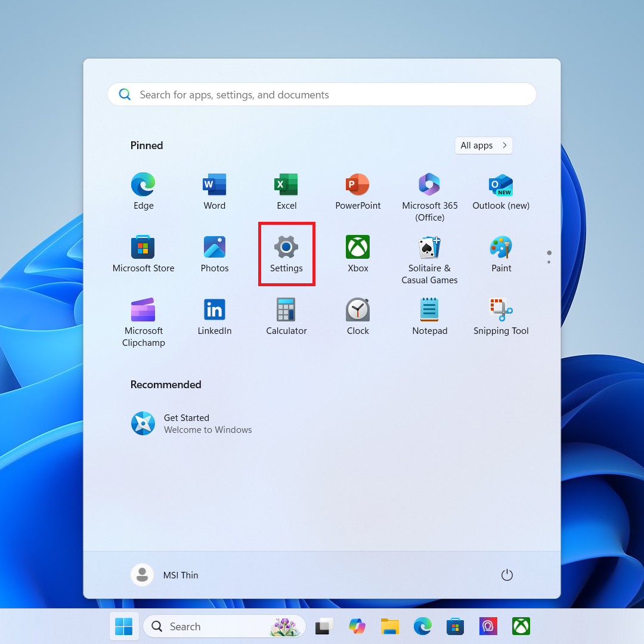Launch Word from pinned apps

pos(215,191)
